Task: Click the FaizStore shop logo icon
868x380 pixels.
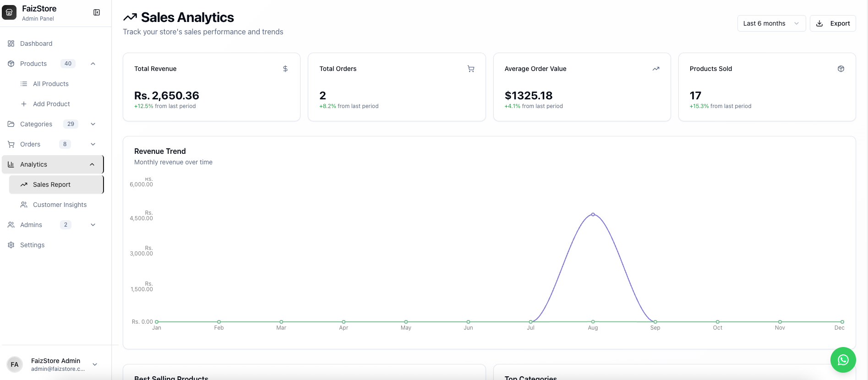Action: click(9, 12)
